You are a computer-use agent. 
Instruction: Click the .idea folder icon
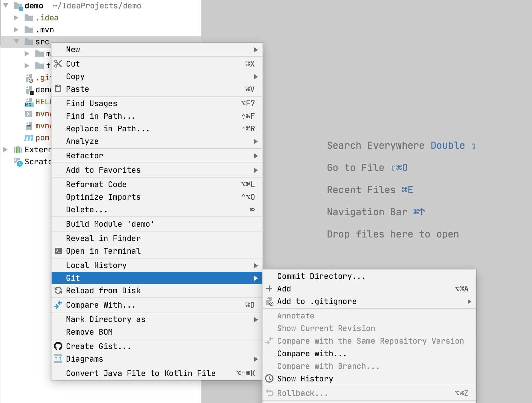(29, 18)
